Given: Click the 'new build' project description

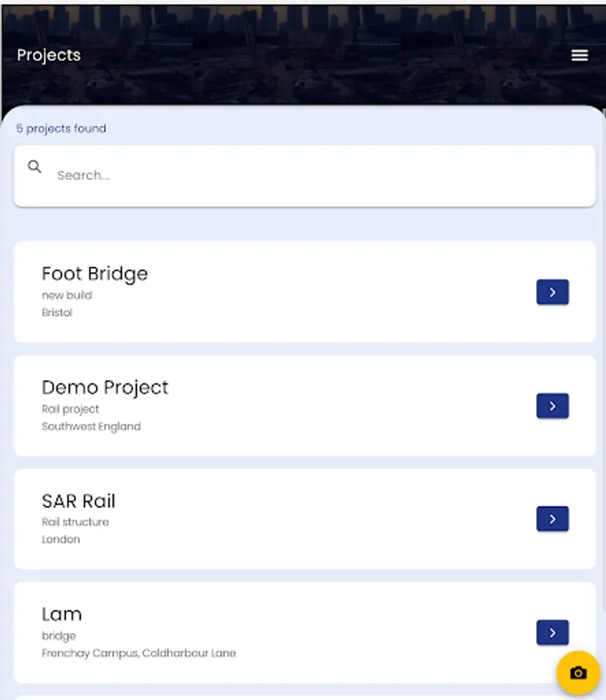Looking at the screenshot, I should [67, 296].
